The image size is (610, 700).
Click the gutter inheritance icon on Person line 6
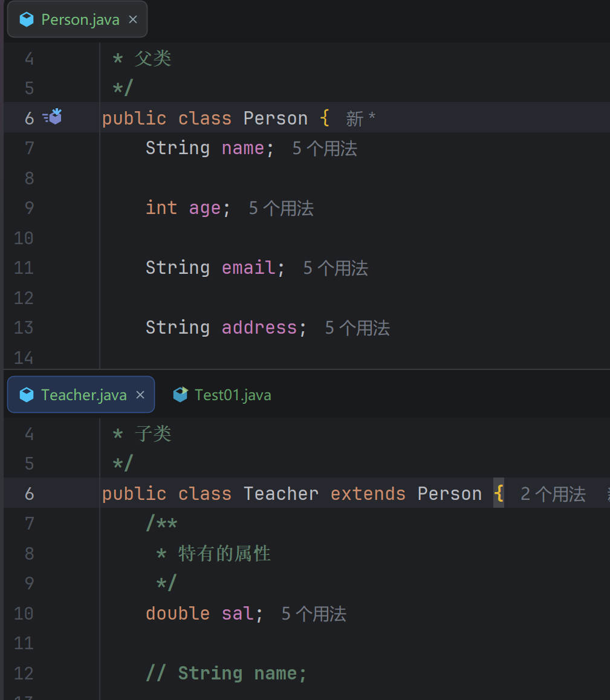pyautogui.click(x=53, y=117)
